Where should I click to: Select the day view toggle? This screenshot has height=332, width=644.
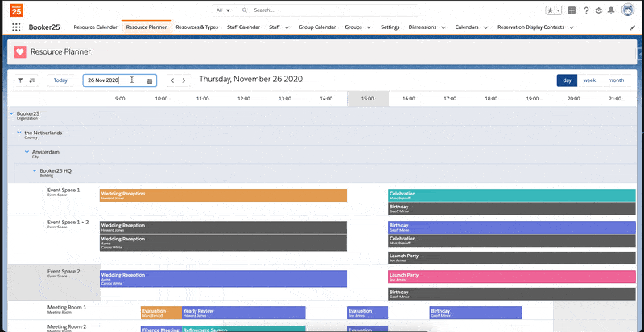[x=568, y=80]
